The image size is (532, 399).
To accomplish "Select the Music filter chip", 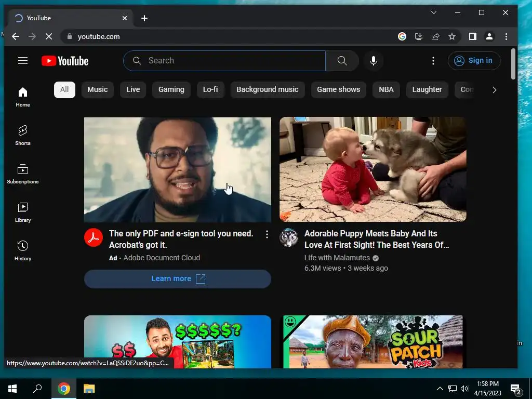I will click(97, 90).
